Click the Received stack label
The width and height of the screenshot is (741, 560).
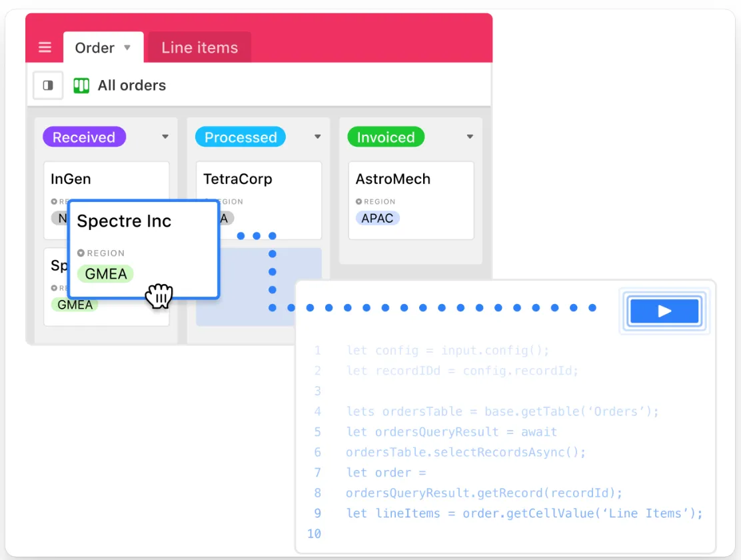click(84, 137)
